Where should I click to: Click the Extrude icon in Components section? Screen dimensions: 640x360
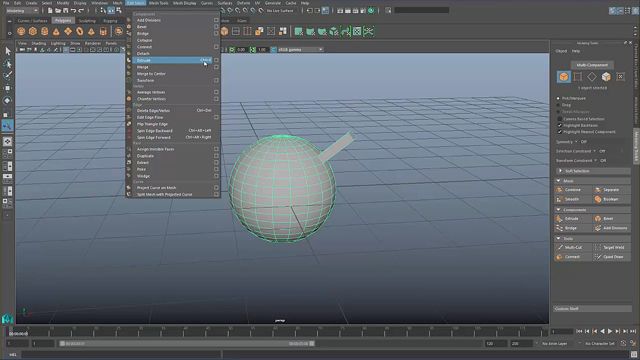click(559, 219)
